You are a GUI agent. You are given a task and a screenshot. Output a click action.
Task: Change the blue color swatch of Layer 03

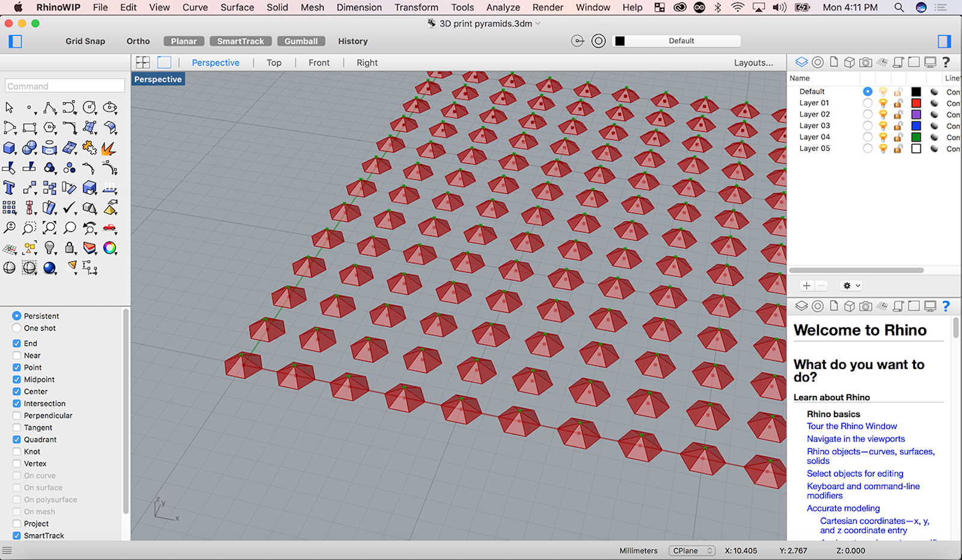(916, 126)
